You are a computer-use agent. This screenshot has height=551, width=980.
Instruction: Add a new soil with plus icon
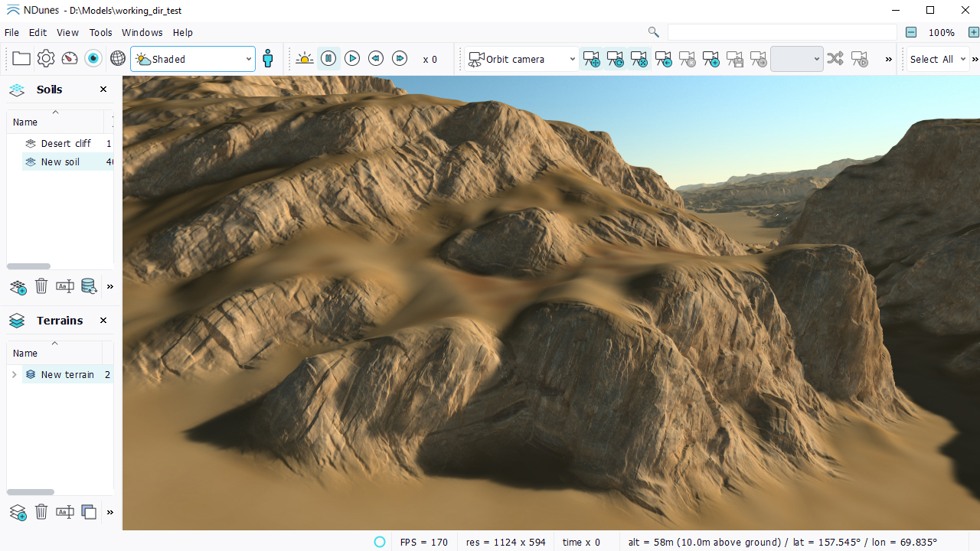18,287
